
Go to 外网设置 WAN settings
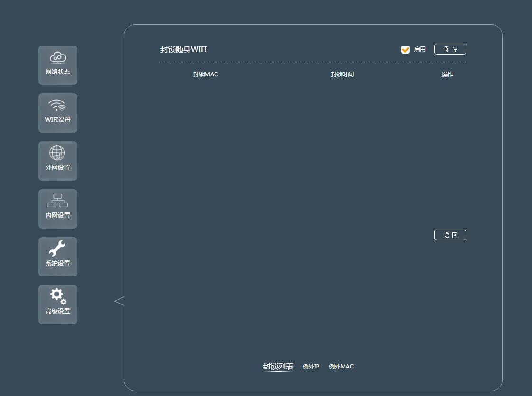pos(58,161)
